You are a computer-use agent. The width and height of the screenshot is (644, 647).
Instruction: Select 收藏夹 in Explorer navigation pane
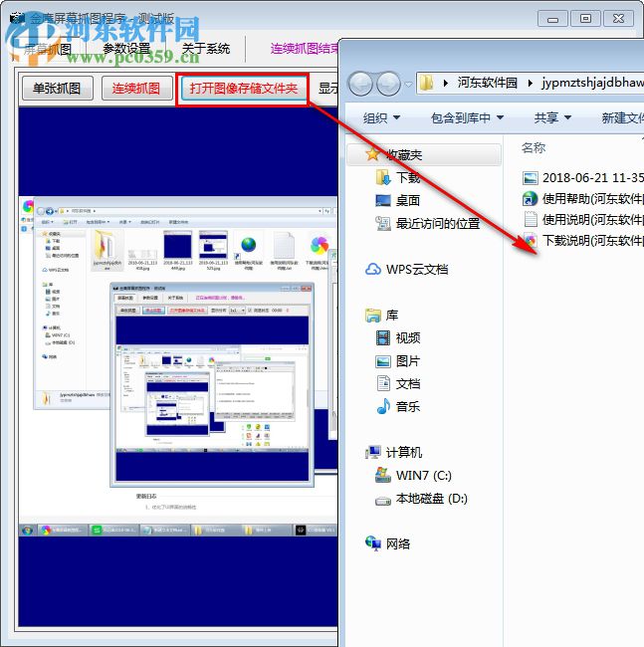[x=424, y=154]
